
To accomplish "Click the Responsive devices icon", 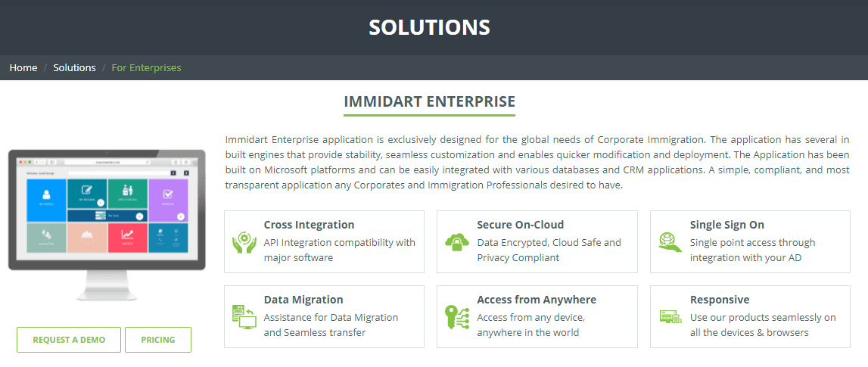I will (670, 316).
